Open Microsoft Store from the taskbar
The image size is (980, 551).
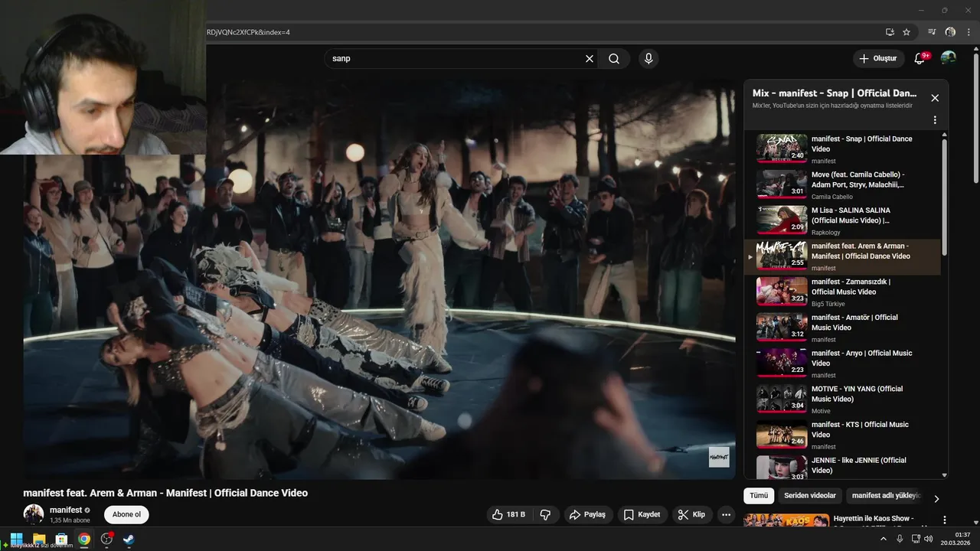[61, 540]
